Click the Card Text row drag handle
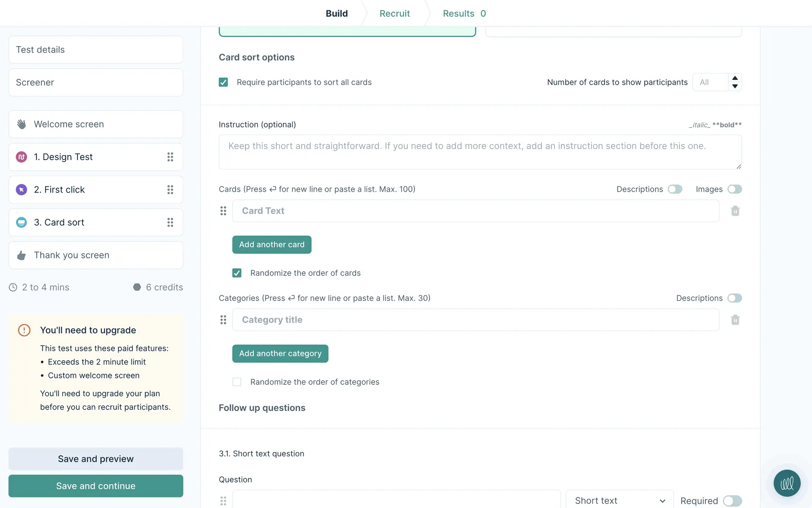 (x=223, y=211)
